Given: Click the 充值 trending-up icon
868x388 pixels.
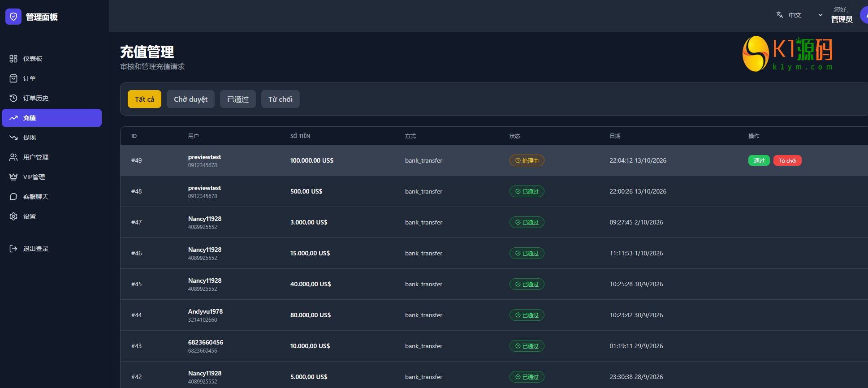Looking at the screenshot, I should click(x=13, y=118).
